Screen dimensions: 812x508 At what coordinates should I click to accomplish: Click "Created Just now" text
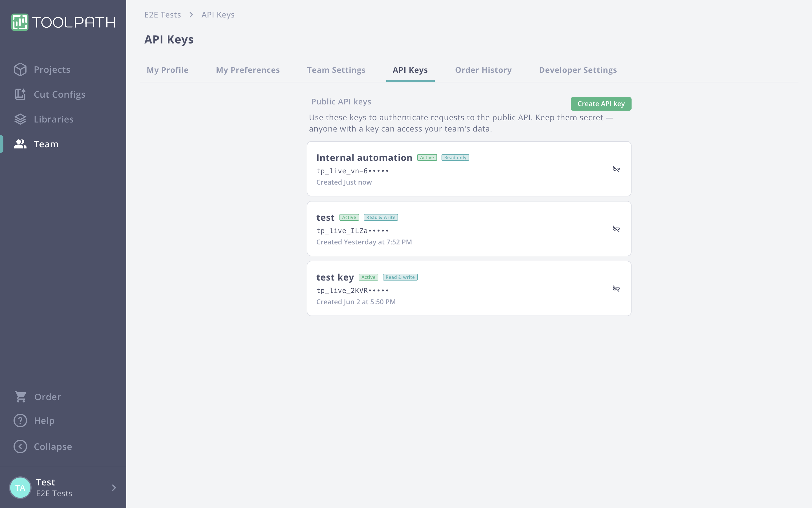coord(344,182)
